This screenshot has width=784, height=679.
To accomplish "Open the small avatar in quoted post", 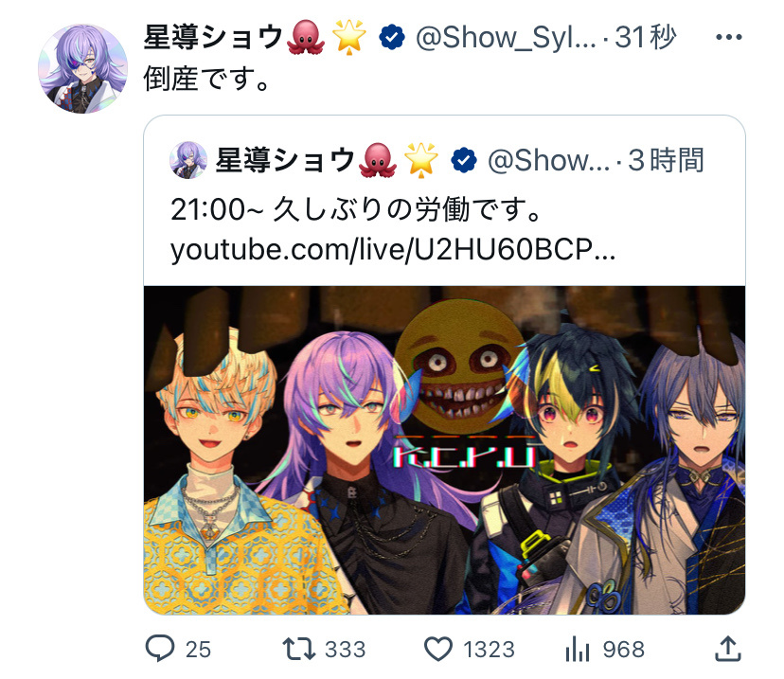I will coord(188,160).
